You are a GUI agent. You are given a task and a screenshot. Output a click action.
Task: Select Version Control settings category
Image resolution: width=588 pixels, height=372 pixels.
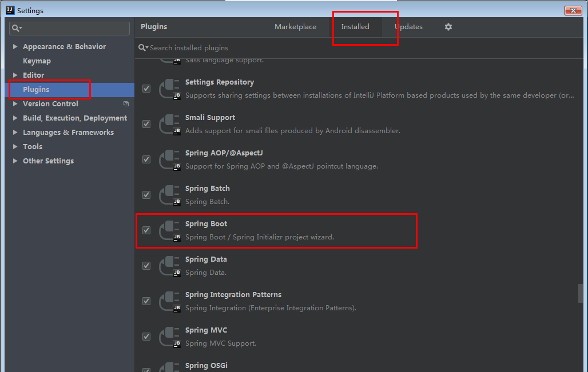[50, 104]
